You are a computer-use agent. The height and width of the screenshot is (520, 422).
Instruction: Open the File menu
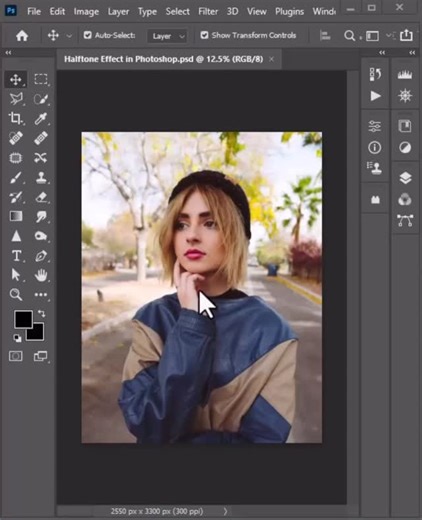click(34, 12)
